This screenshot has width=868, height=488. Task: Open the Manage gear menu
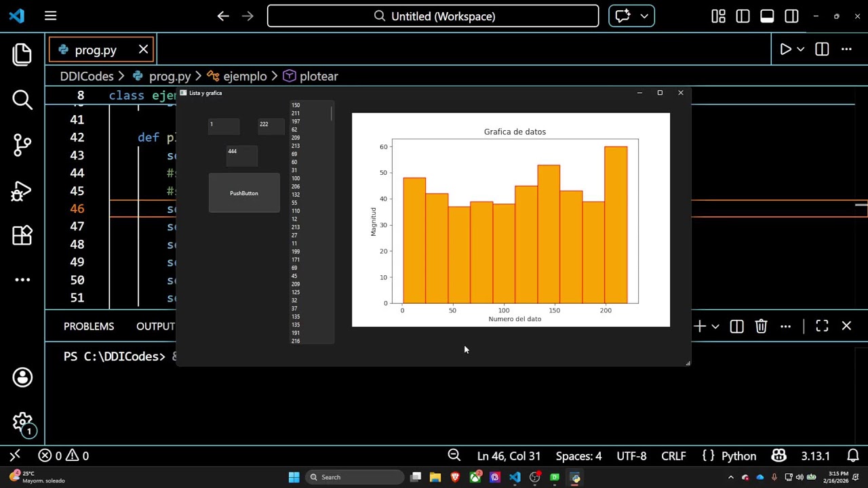point(22,424)
